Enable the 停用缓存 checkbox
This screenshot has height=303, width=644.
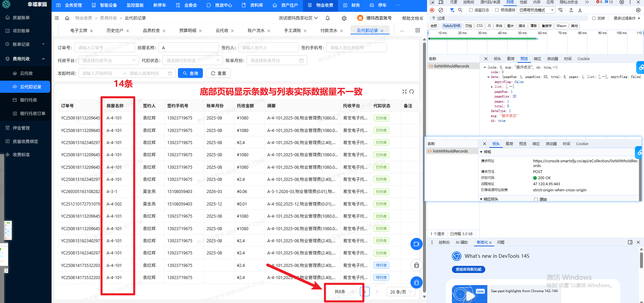(497, 10)
